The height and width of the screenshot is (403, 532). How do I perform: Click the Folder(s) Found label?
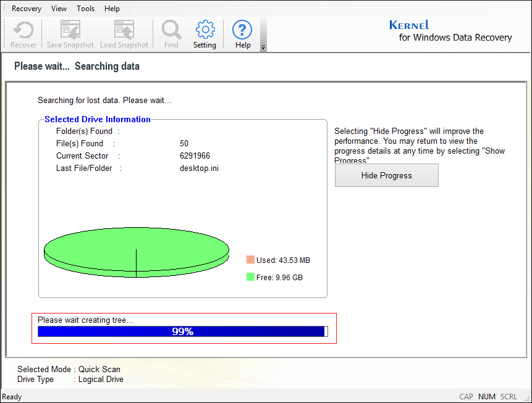click(x=84, y=131)
